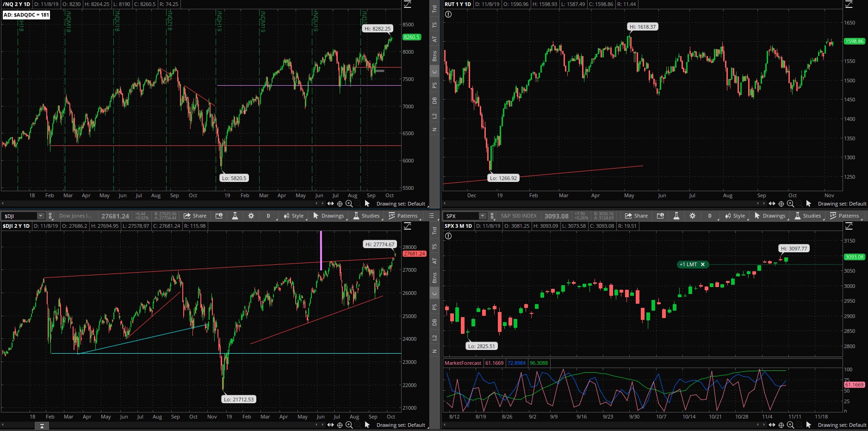Select pan tool under RUT chart
868x431 pixels.
click(x=772, y=204)
